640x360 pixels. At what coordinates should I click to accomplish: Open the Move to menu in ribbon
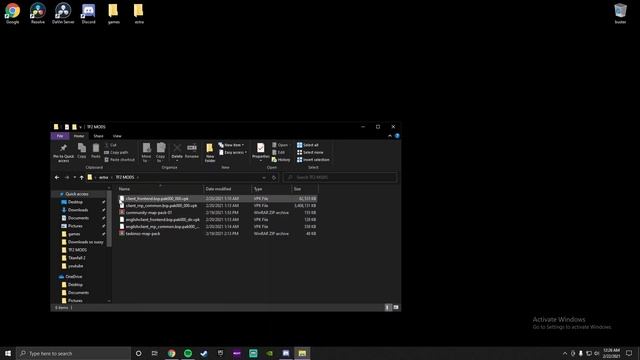[x=146, y=153]
